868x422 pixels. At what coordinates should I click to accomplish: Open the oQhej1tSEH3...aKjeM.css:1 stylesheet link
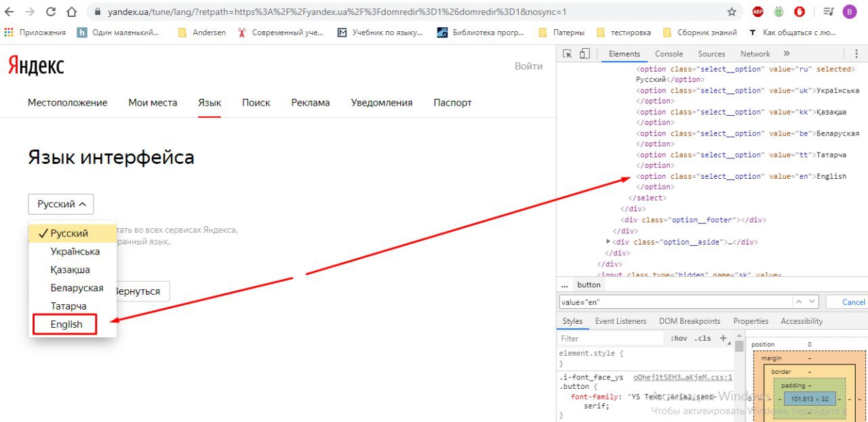(683, 377)
